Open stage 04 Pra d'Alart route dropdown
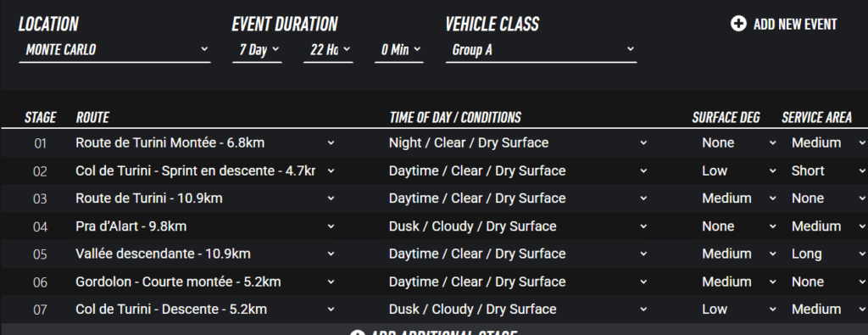Viewport: 868px width, 335px height. tap(205, 226)
